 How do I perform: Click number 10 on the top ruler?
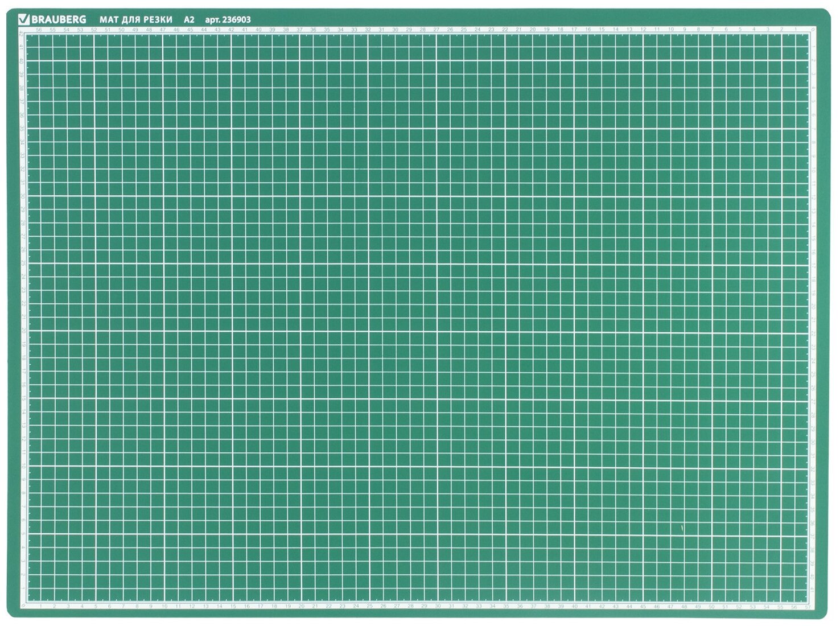(x=670, y=29)
